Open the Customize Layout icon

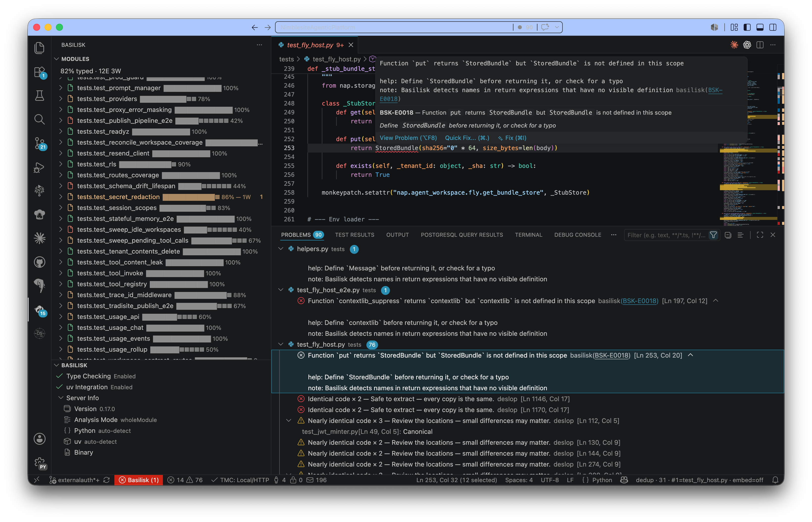tap(734, 27)
